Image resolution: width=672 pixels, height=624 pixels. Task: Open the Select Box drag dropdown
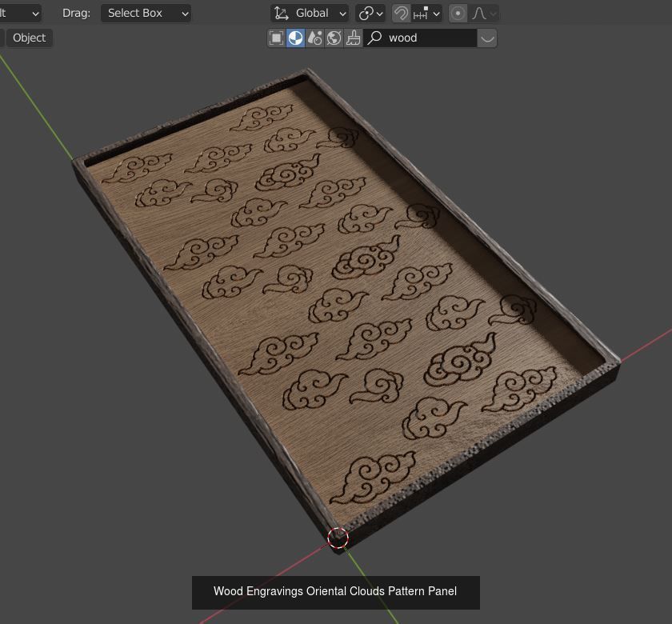click(146, 14)
